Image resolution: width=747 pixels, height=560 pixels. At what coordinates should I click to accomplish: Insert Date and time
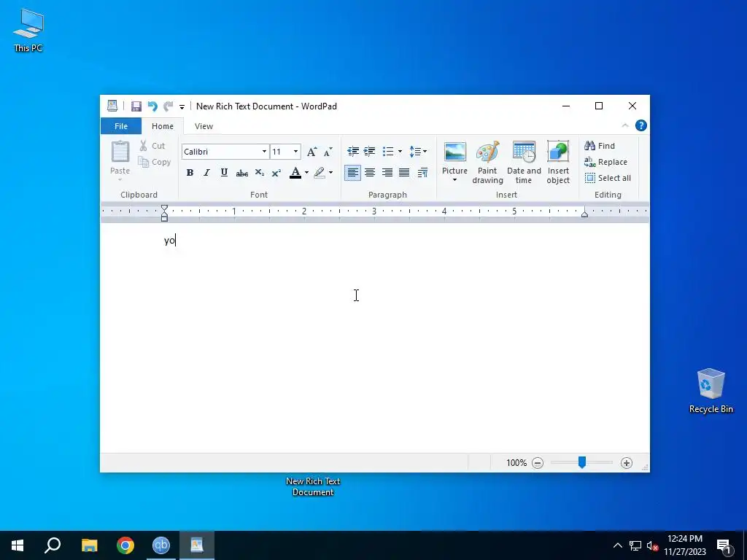pos(524,163)
